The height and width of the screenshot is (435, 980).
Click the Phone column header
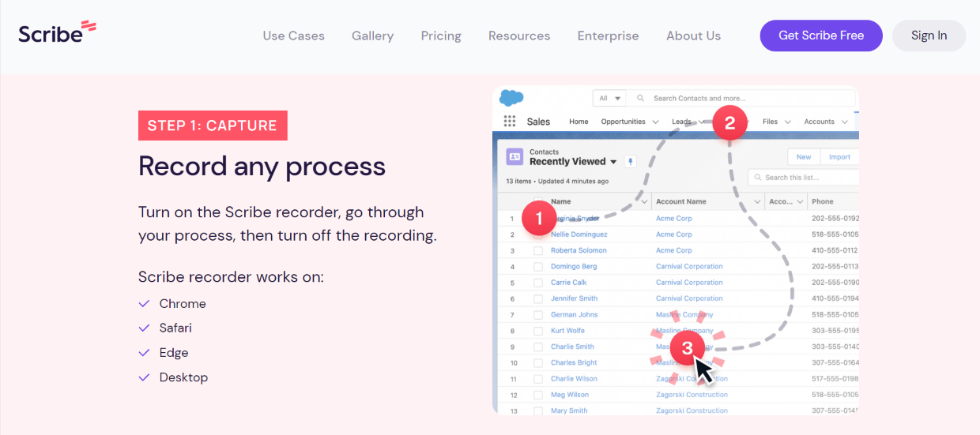[x=823, y=201]
